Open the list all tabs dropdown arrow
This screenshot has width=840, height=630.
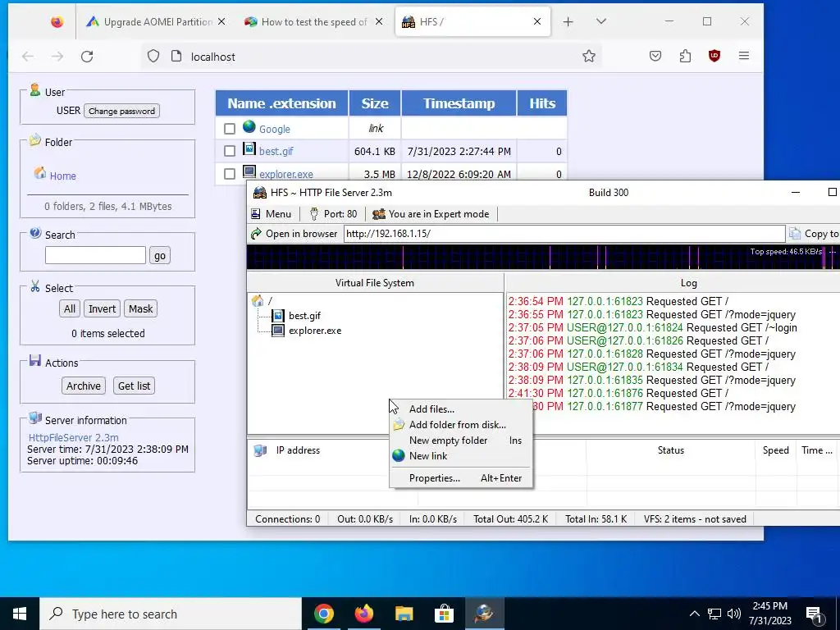pos(601,21)
